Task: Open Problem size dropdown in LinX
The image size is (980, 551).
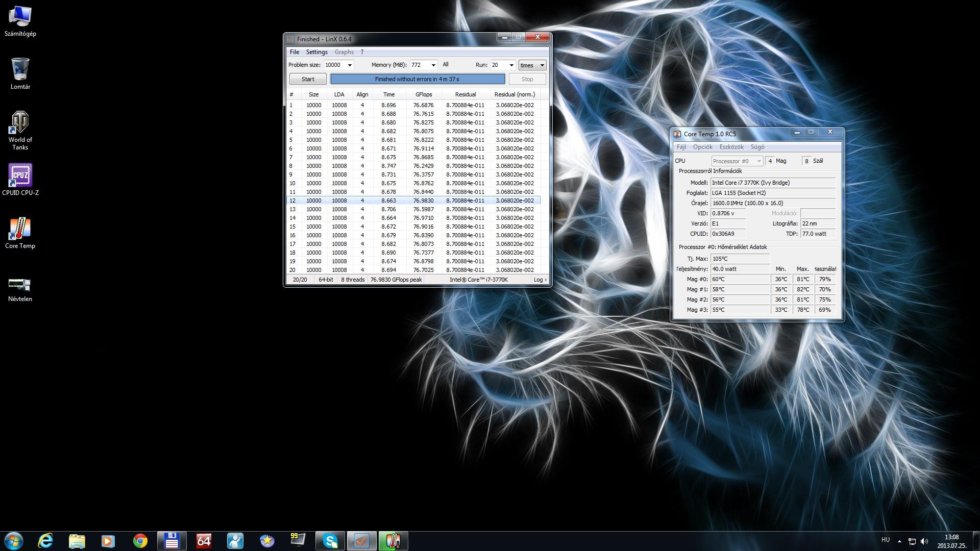Action: (350, 65)
